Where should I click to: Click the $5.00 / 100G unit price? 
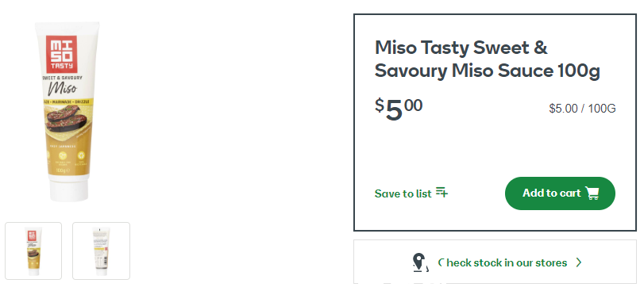(x=582, y=109)
